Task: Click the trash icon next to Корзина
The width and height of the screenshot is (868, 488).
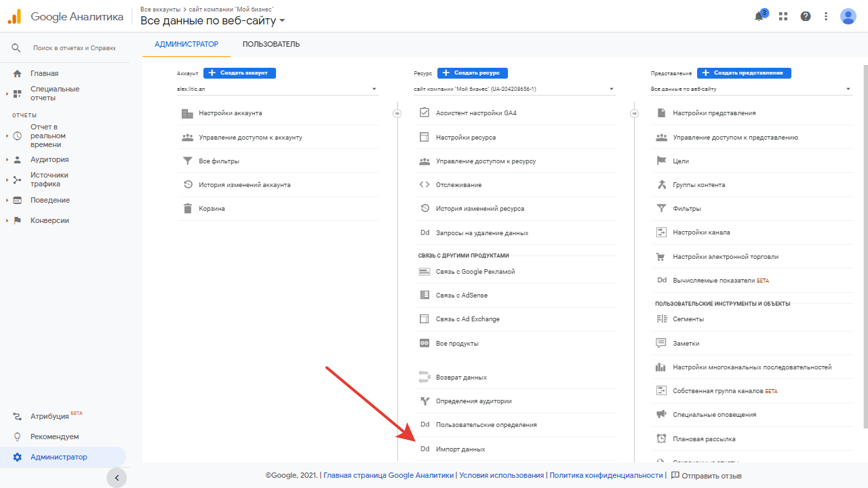Action: 187,209
